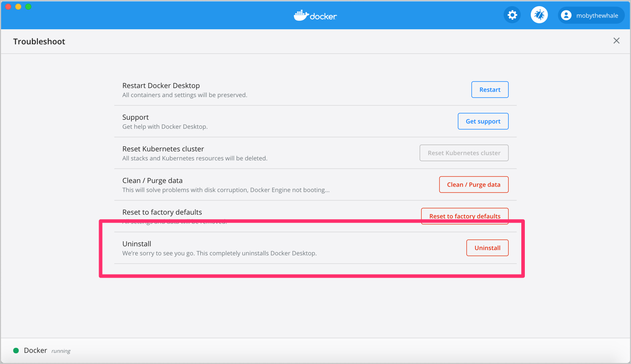Click the green Docker status indicator
Image resolution: width=631 pixels, height=364 pixels.
coord(16,350)
